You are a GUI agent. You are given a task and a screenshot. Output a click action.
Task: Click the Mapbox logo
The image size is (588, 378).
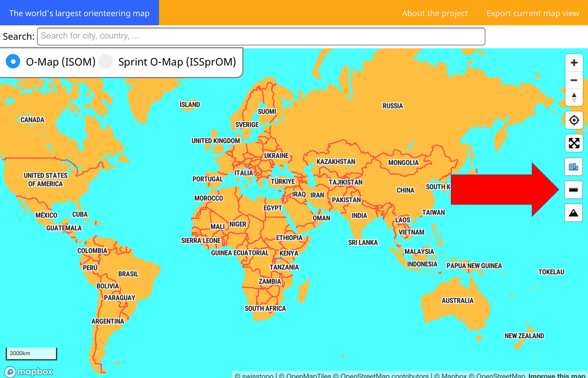(x=29, y=372)
